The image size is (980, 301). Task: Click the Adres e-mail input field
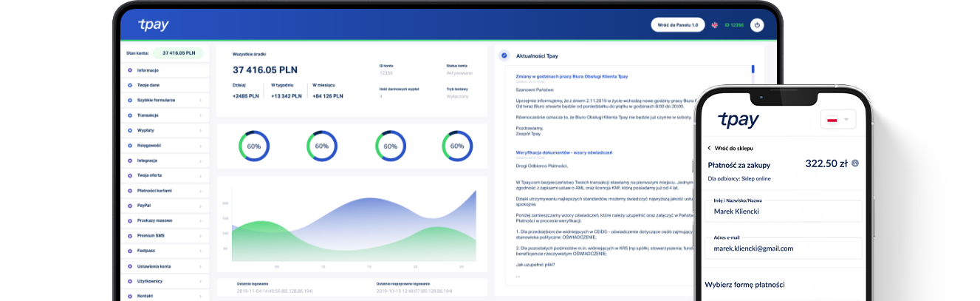point(783,248)
